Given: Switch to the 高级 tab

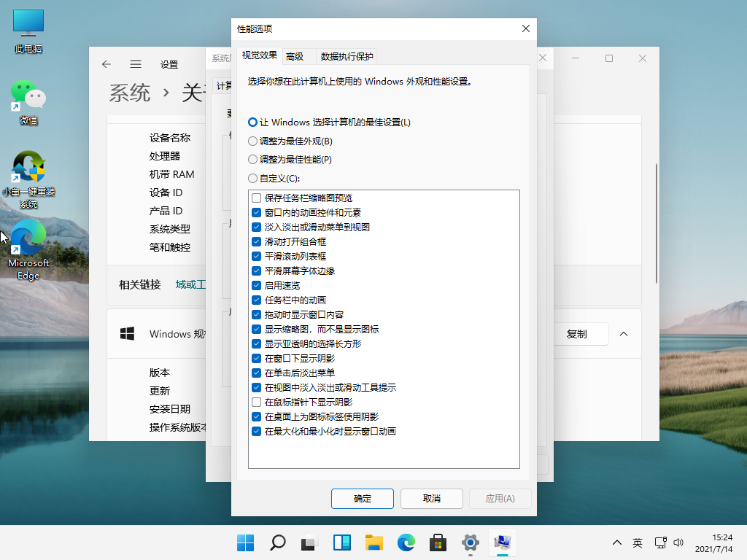Looking at the screenshot, I should [295, 56].
